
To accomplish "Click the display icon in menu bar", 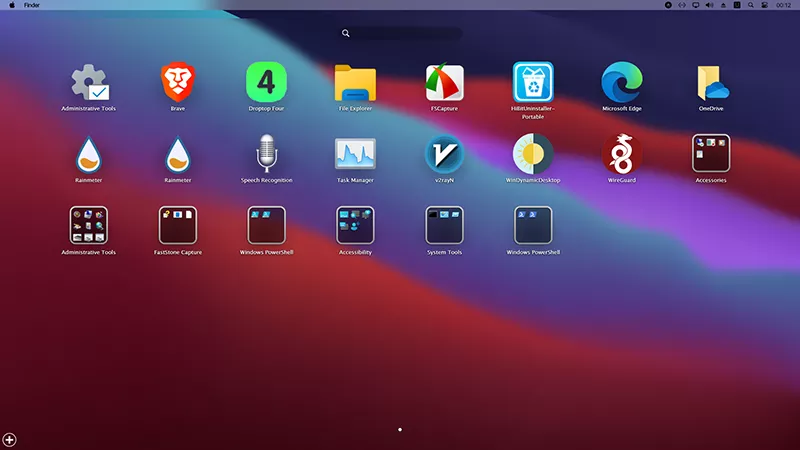I will pos(695,5).
